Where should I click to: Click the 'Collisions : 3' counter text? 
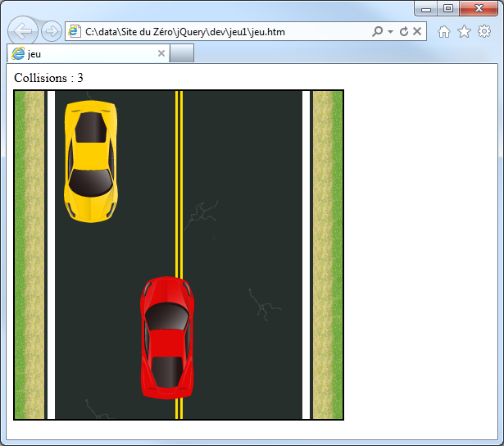[48, 78]
